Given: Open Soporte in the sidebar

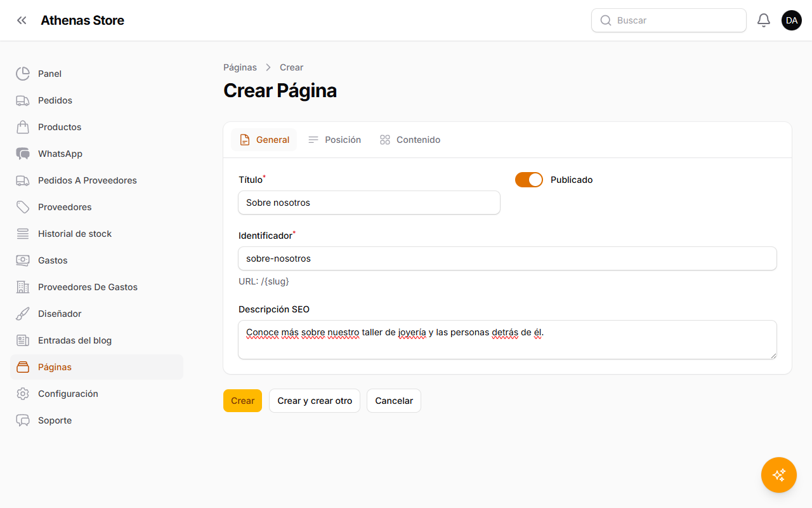Looking at the screenshot, I should pos(96,420).
